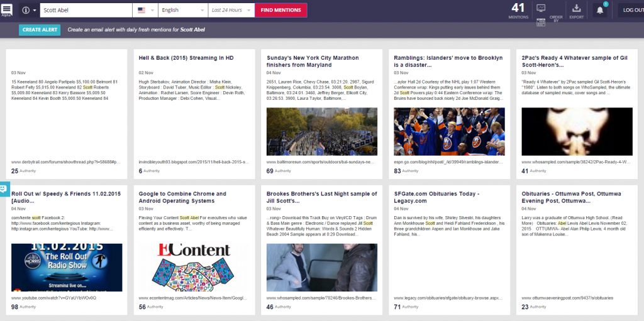
Task: Open the US flag country dropdown
Action: (145, 10)
